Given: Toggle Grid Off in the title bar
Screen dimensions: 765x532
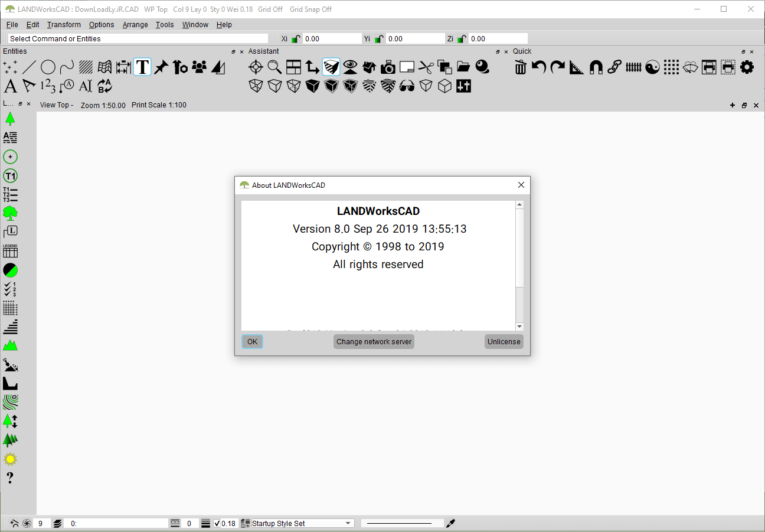Looking at the screenshot, I should [270, 9].
